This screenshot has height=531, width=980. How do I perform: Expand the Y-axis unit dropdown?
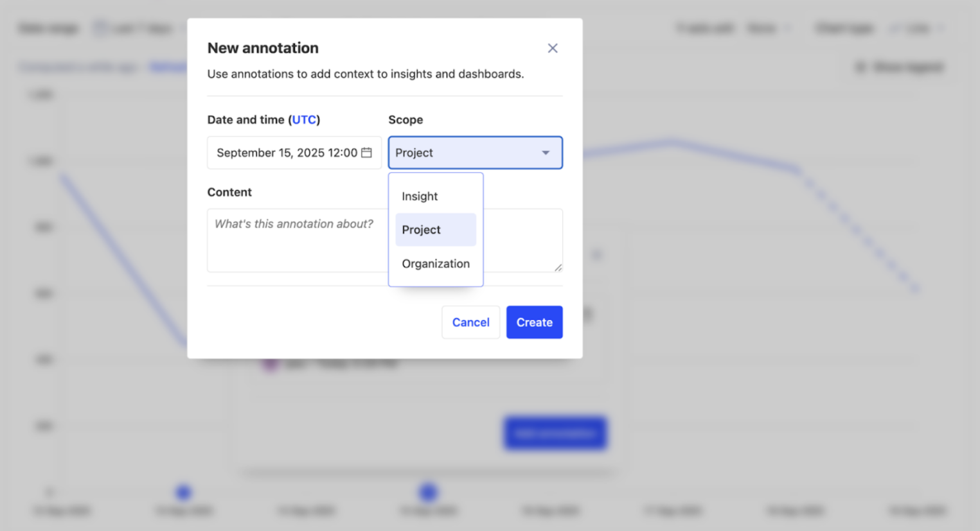tap(768, 28)
